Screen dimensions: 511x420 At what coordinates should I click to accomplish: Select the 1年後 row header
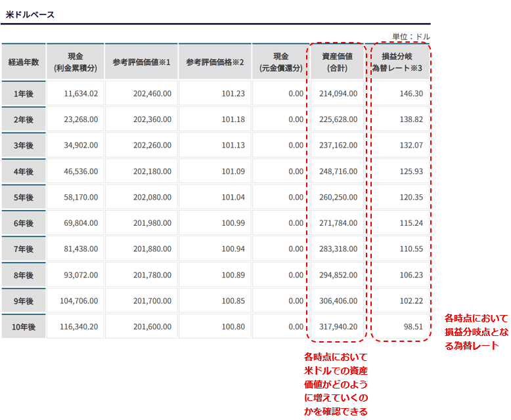(24, 94)
